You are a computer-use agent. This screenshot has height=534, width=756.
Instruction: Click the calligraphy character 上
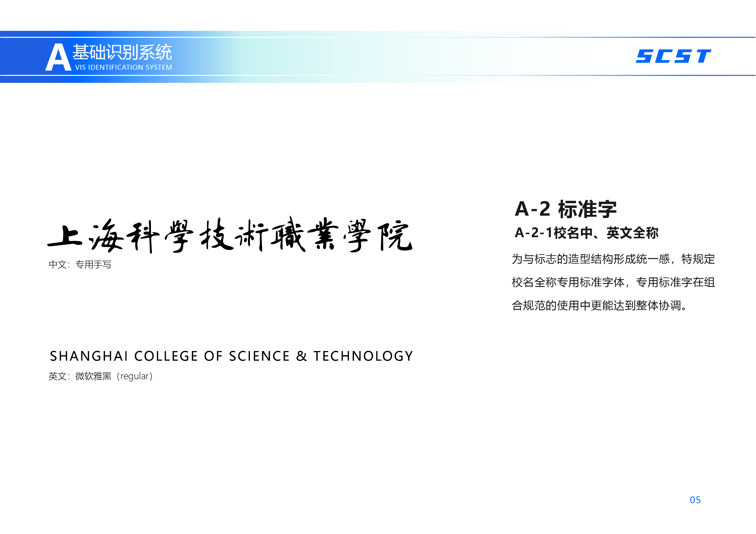[65, 236]
